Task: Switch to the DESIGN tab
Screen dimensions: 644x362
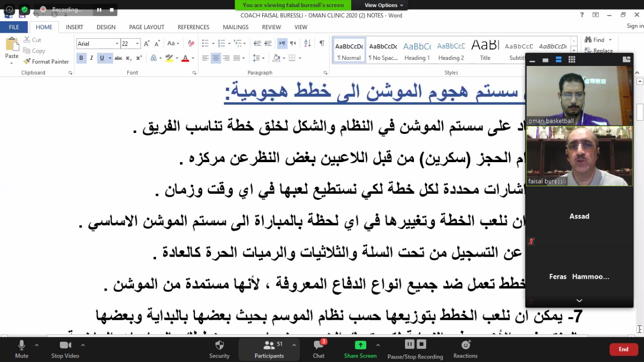Action: click(x=106, y=27)
